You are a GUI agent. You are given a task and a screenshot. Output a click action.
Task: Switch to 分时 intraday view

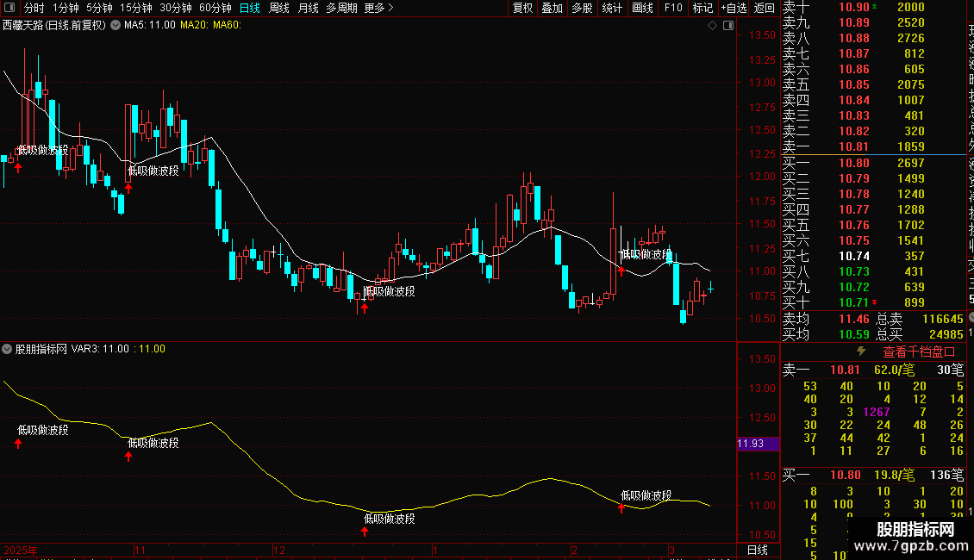34,8
